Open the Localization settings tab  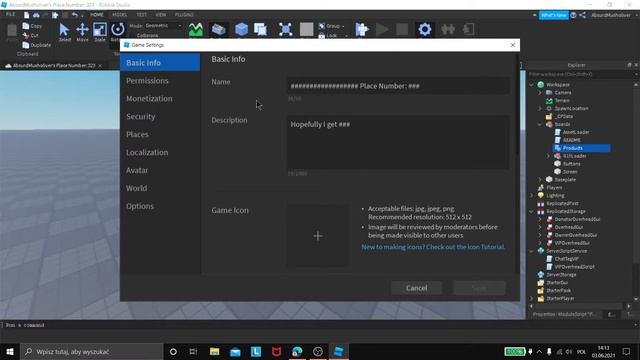pyautogui.click(x=147, y=153)
